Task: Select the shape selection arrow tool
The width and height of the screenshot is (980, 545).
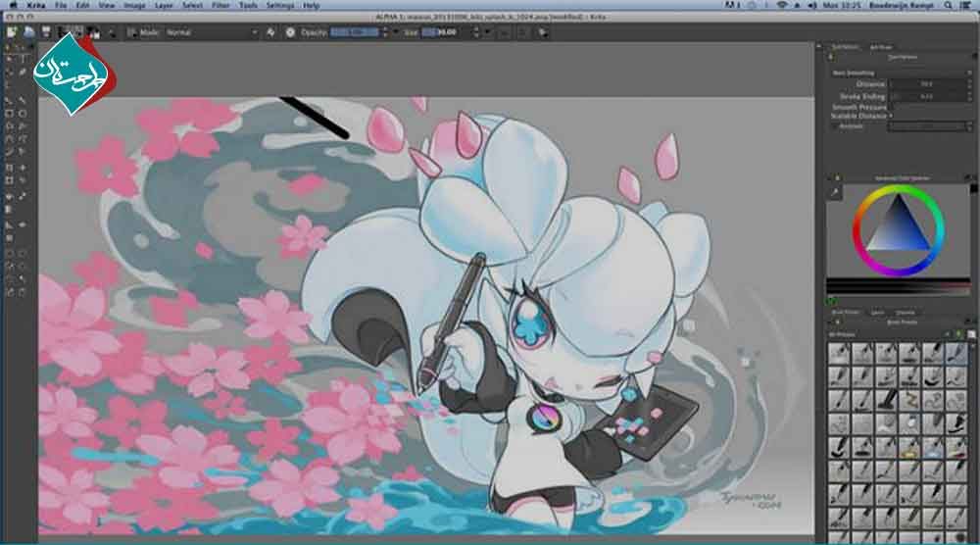Action: point(9,59)
